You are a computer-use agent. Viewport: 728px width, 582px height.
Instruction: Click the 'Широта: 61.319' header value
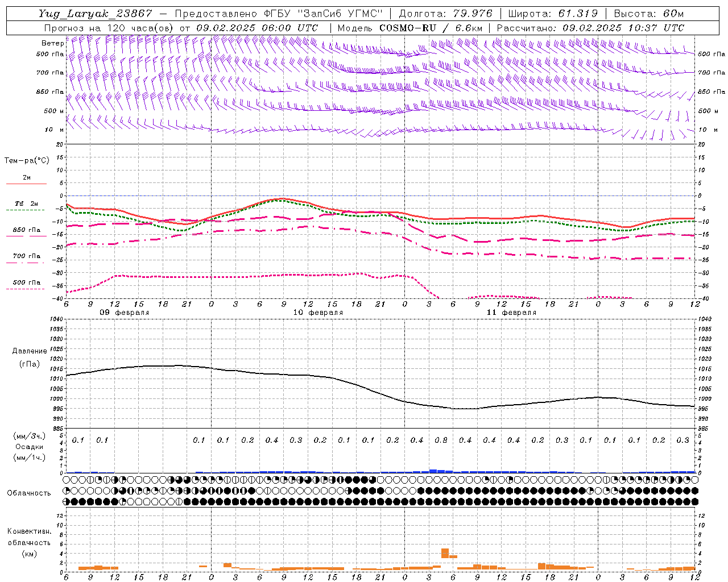click(x=553, y=14)
